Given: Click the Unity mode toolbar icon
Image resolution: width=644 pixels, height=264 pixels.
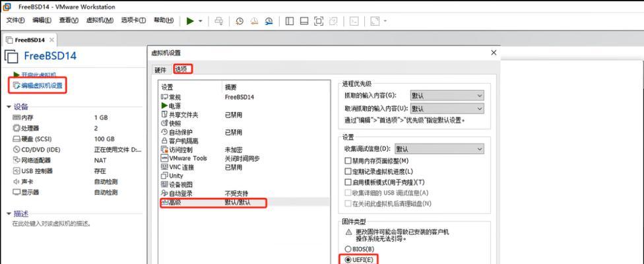Looking at the screenshot, I should click(x=333, y=21).
